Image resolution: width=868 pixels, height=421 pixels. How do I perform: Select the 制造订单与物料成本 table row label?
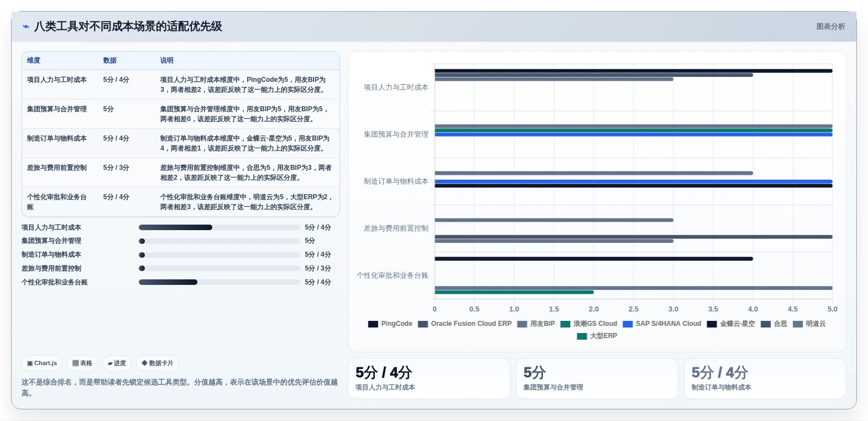pyautogui.click(x=57, y=138)
